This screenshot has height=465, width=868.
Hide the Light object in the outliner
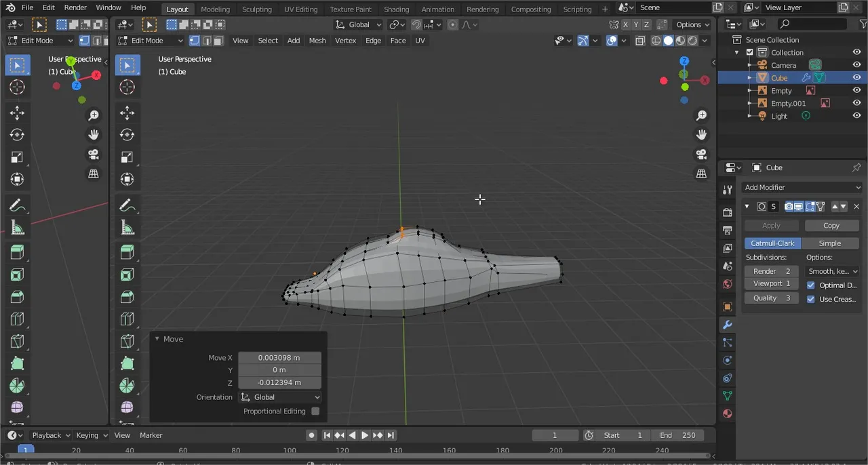tap(856, 116)
